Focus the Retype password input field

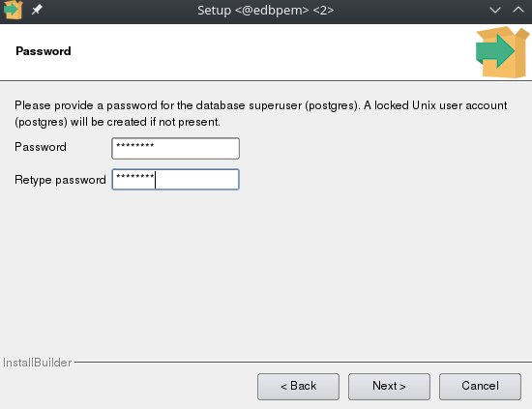[x=175, y=180]
